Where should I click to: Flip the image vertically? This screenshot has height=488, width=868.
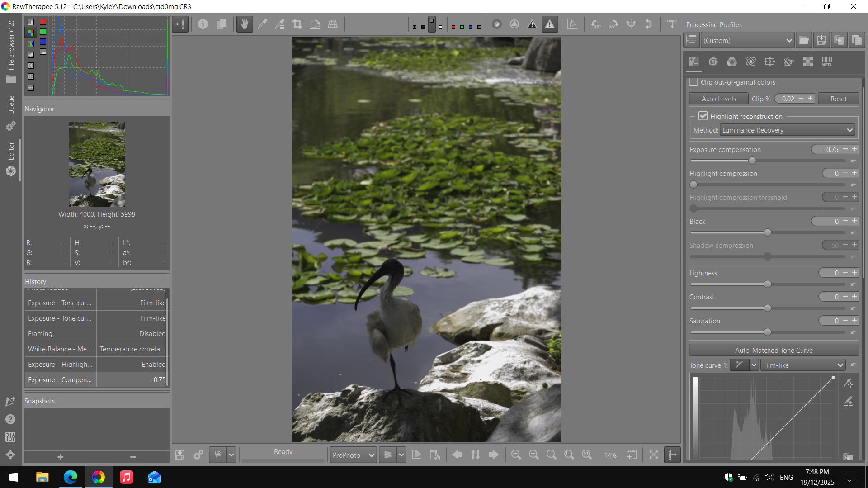pyautogui.click(x=649, y=24)
